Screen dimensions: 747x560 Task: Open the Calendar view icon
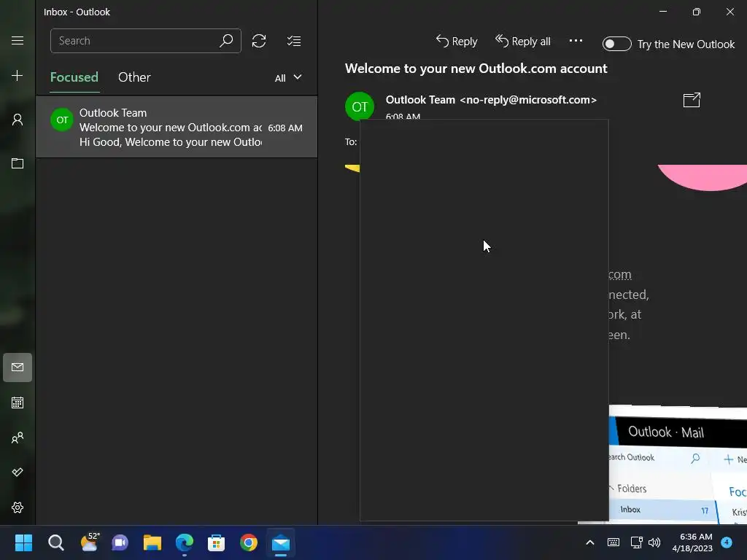[x=18, y=402]
